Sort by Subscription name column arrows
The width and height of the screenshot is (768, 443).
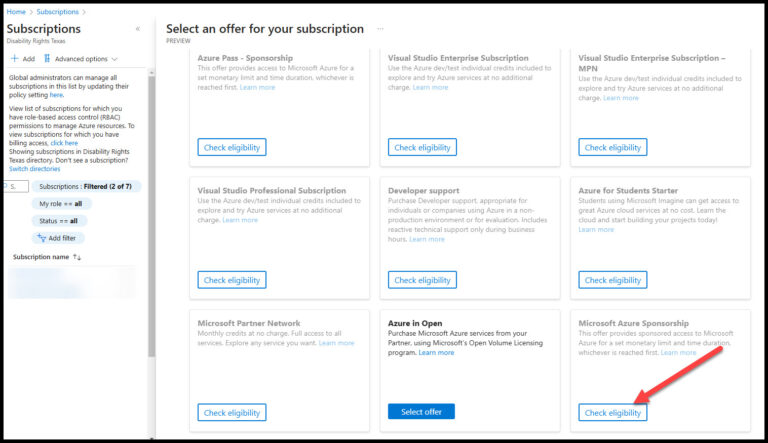click(77, 257)
